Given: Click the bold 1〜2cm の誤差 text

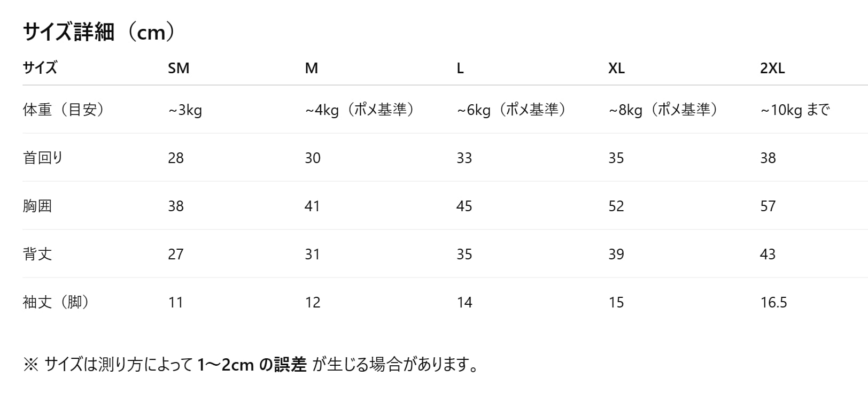Looking at the screenshot, I should pos(252,365).
